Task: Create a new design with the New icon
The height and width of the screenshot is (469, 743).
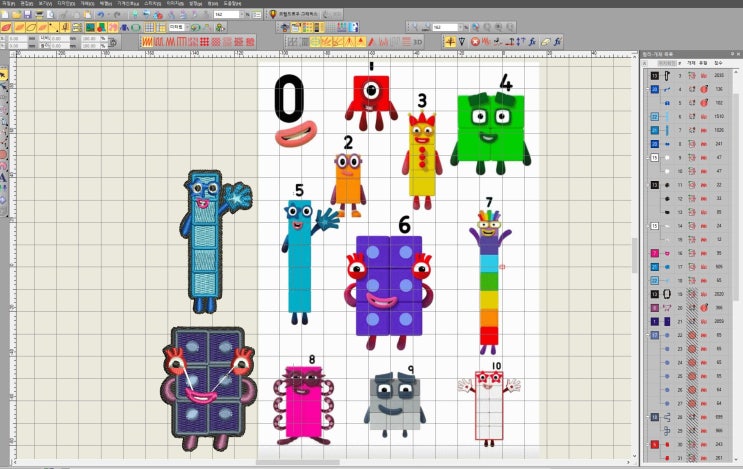Action: (5, 15)
